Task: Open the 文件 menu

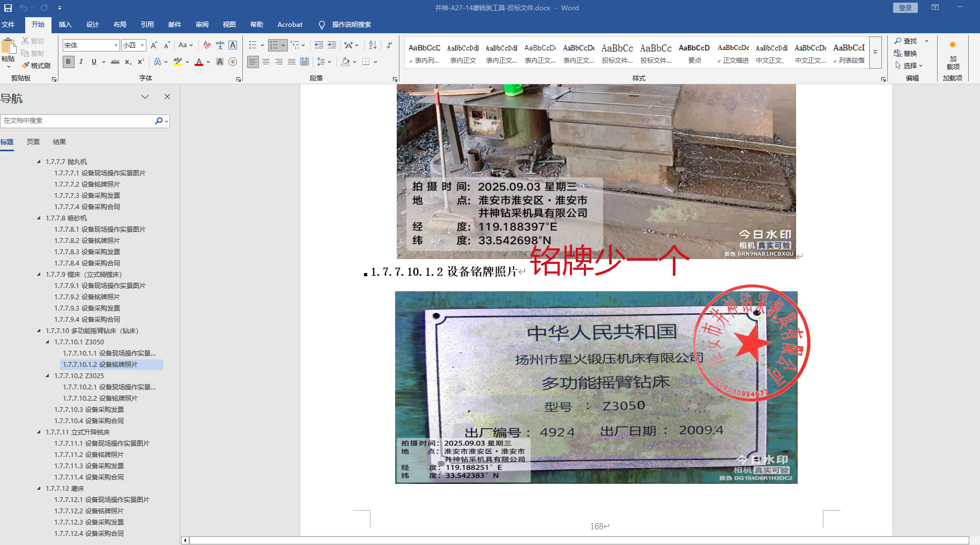Action: [8, 25]
